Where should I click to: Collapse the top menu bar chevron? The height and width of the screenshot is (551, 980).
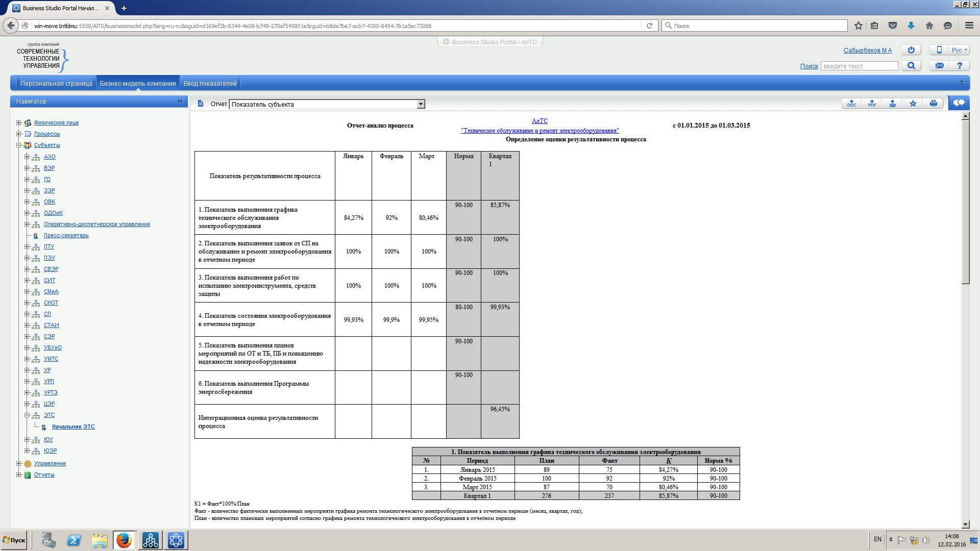tap(962, 83)
